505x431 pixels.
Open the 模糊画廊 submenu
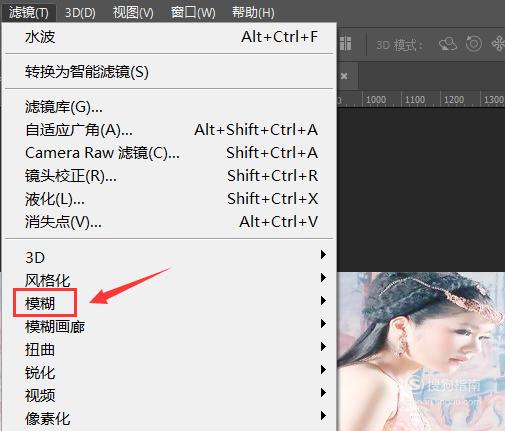coord(169,326)
